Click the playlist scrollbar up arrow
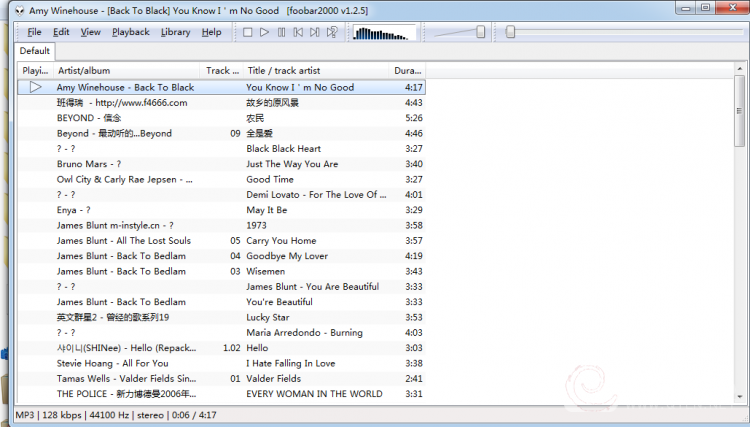The height and width of the screenshot is (427, 750). pos(739,69)
